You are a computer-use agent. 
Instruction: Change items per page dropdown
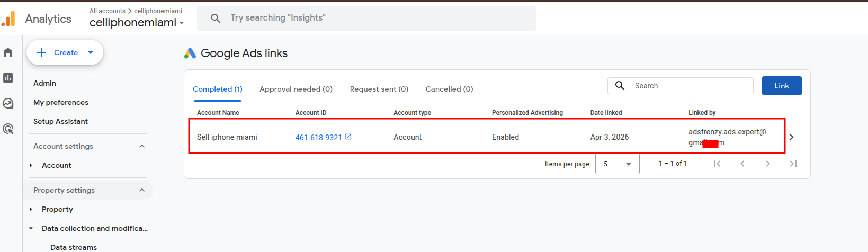click(617, 164)
